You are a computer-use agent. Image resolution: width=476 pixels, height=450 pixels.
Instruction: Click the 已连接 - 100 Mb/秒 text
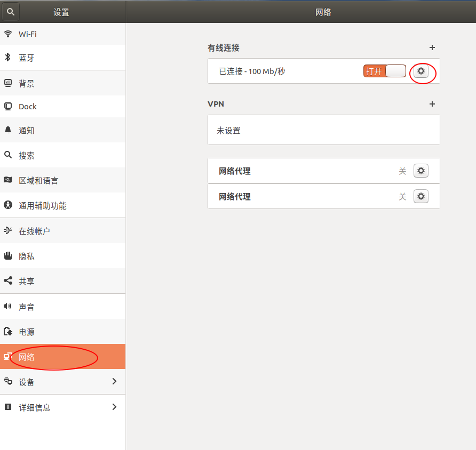[252, 71]
